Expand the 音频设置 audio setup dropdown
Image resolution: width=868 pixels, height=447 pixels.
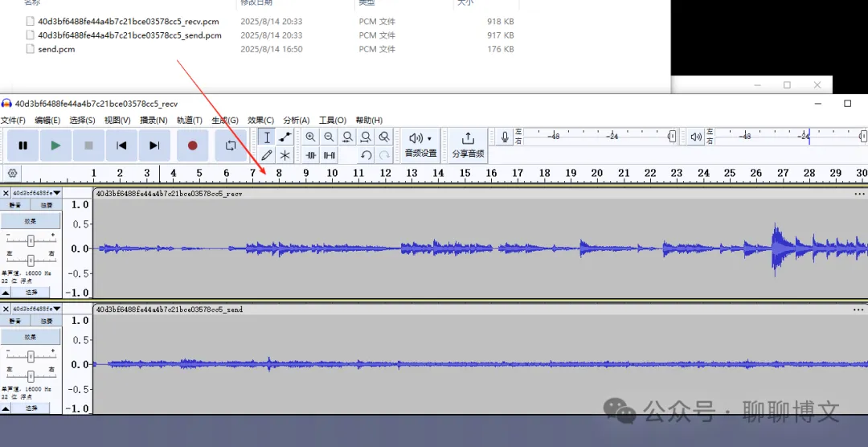[x=420, y=145]
